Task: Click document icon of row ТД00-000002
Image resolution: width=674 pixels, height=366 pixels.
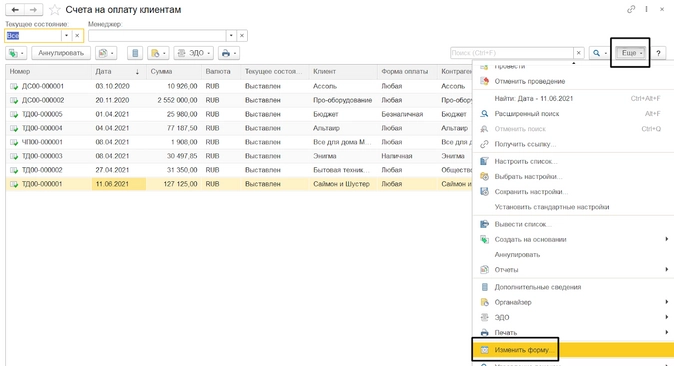Action: 14,170
